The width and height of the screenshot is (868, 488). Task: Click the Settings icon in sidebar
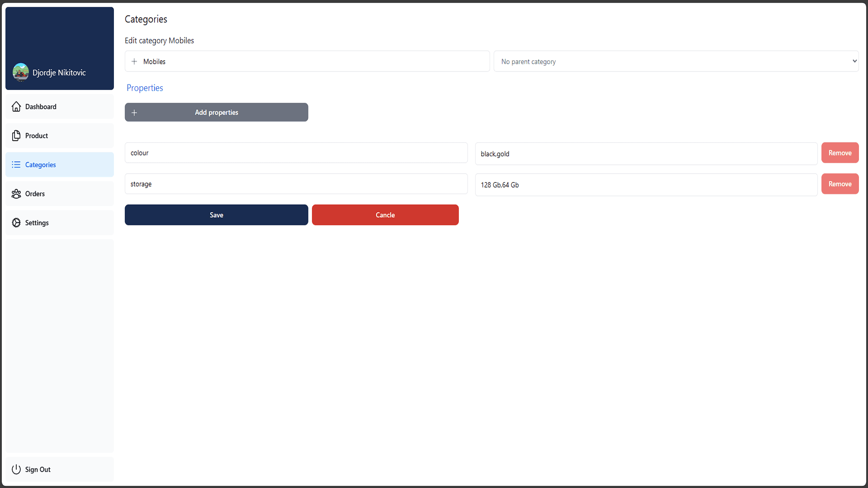click(16, 222)
